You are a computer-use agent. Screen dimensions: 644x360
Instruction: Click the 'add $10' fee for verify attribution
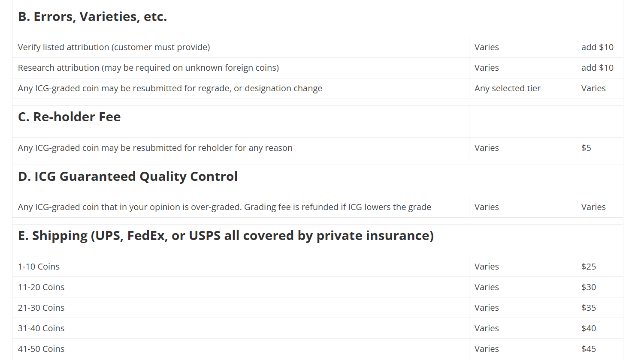click(x=597, y=47)
